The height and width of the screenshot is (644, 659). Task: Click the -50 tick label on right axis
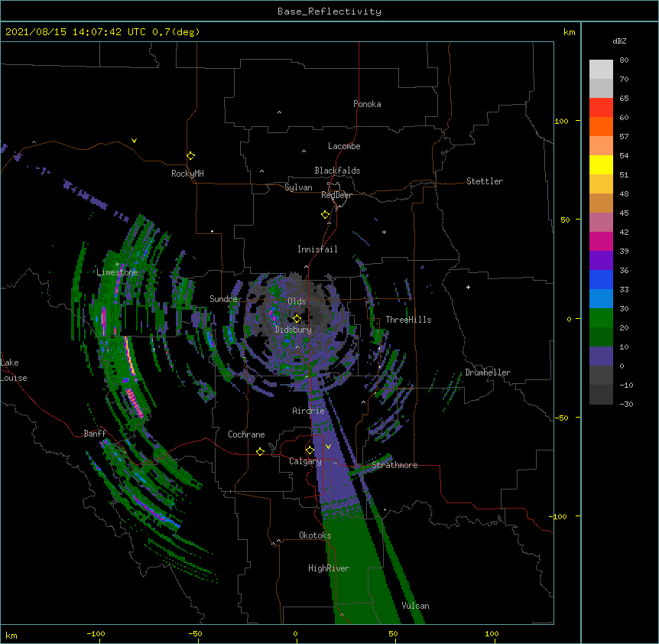click(561, 418)
